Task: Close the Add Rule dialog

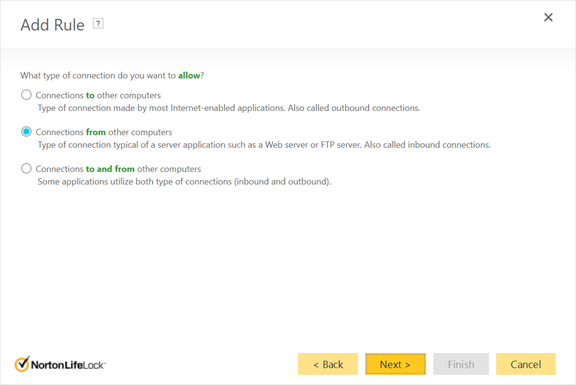Action: point(548,17)
